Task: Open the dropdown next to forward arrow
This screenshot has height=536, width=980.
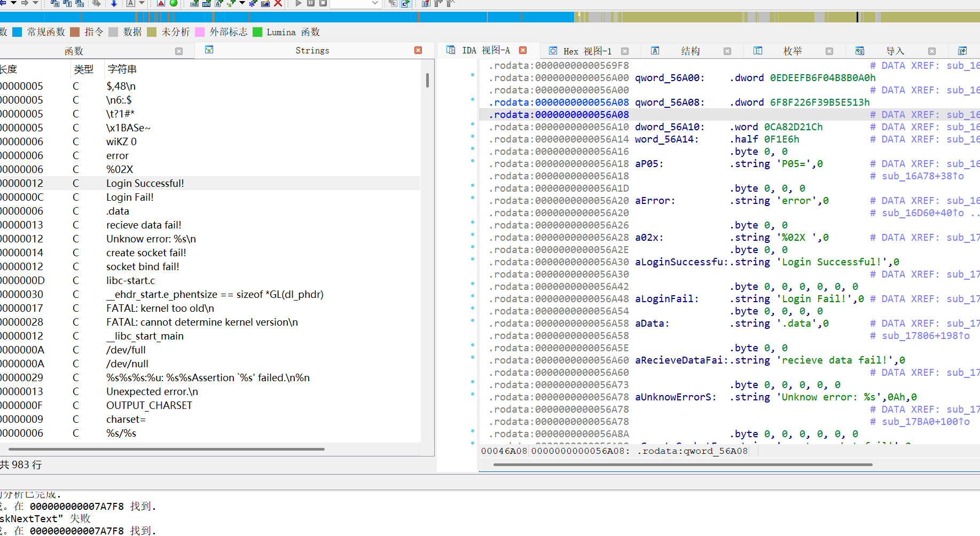Action: pyautogui.click(x=35, y=3)
